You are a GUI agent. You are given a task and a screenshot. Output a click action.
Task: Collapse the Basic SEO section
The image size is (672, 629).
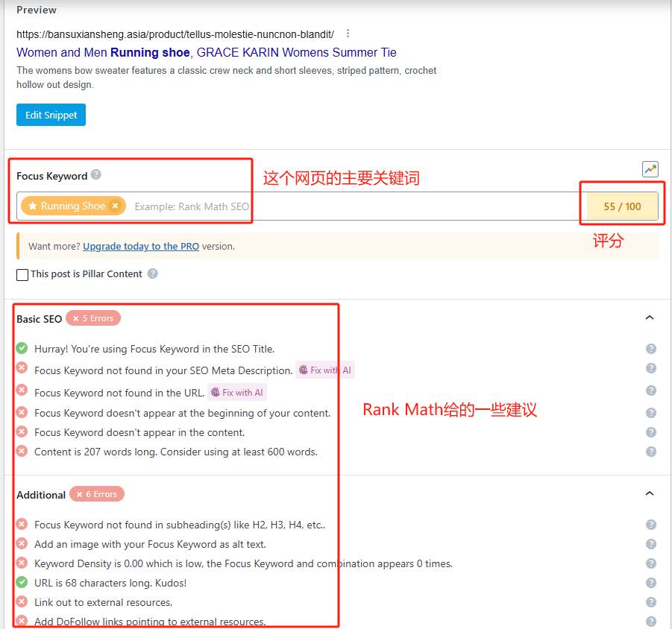point(650,317)
